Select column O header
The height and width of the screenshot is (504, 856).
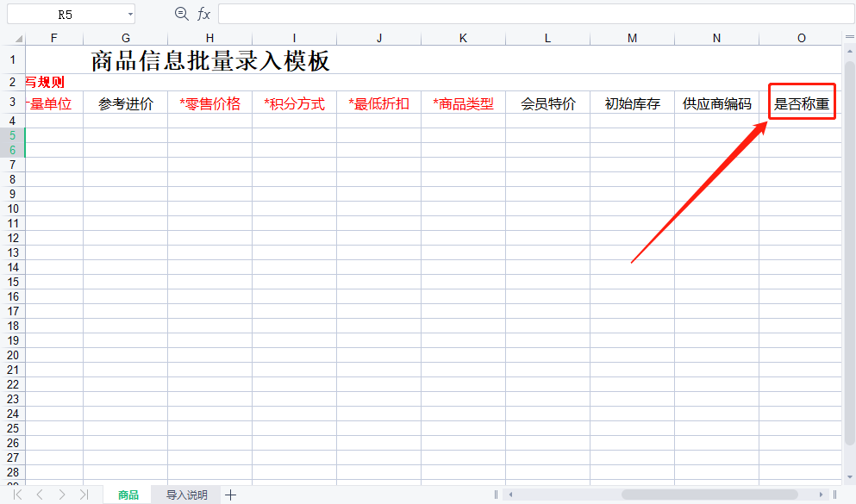click(x=801, y=38)
